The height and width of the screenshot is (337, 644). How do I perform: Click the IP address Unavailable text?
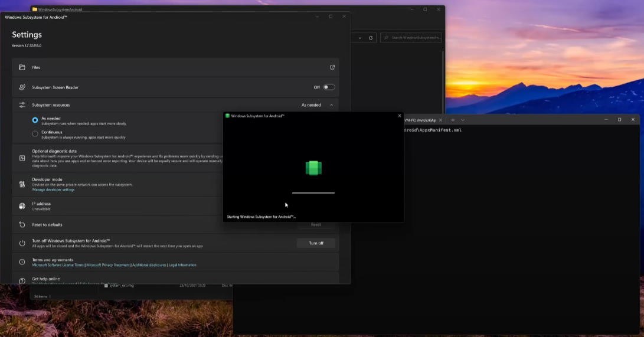tap(41, 209)
